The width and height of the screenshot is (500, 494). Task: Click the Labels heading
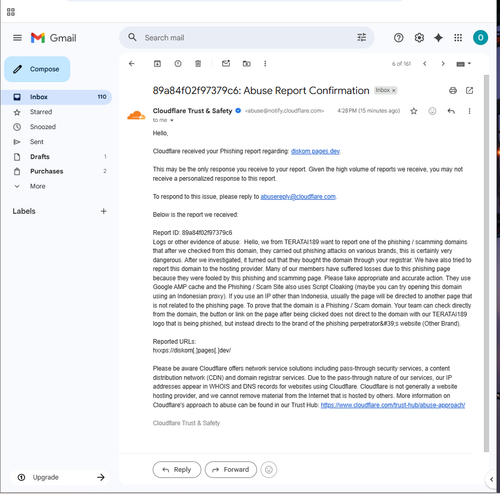[24, 211]
